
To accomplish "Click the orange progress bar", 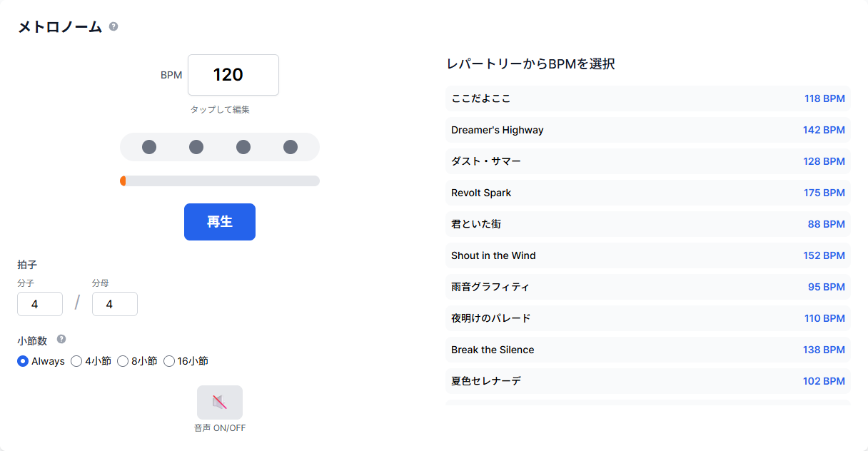I will (x=220, y=181).
